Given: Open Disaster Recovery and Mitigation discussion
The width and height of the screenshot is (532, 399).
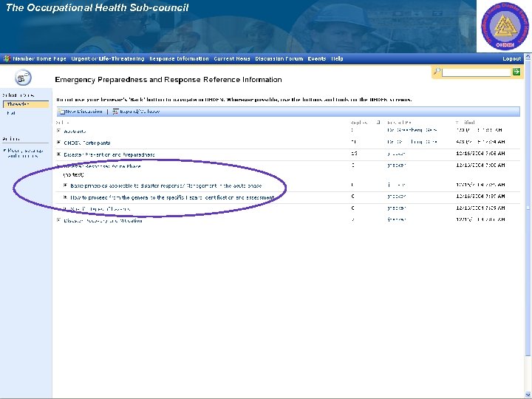Looking at the screenshot, I should (x=103, y=220).
